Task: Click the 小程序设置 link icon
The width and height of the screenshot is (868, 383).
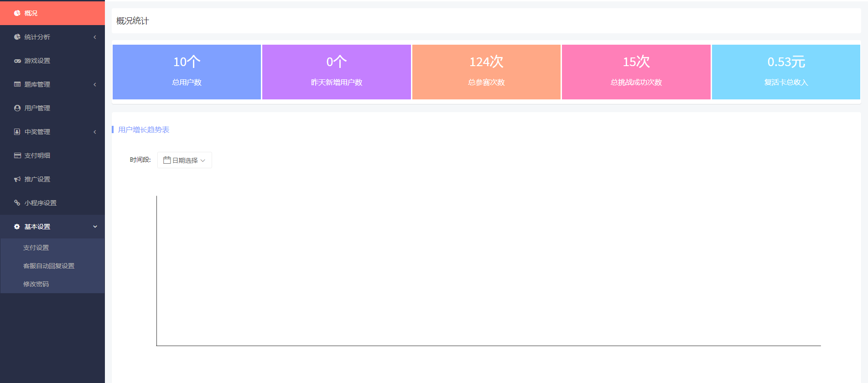Action: click(x=17, y=203)
